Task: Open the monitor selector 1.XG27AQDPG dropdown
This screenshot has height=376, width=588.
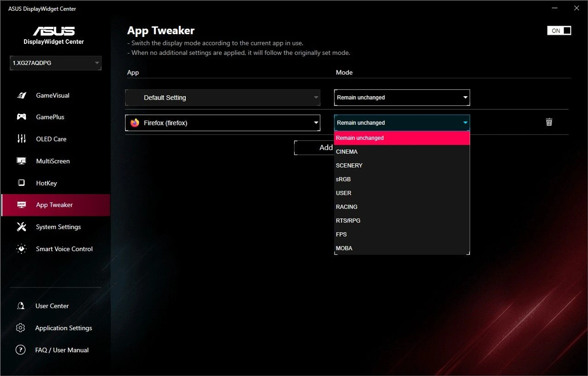Action: tap(55, 63)
